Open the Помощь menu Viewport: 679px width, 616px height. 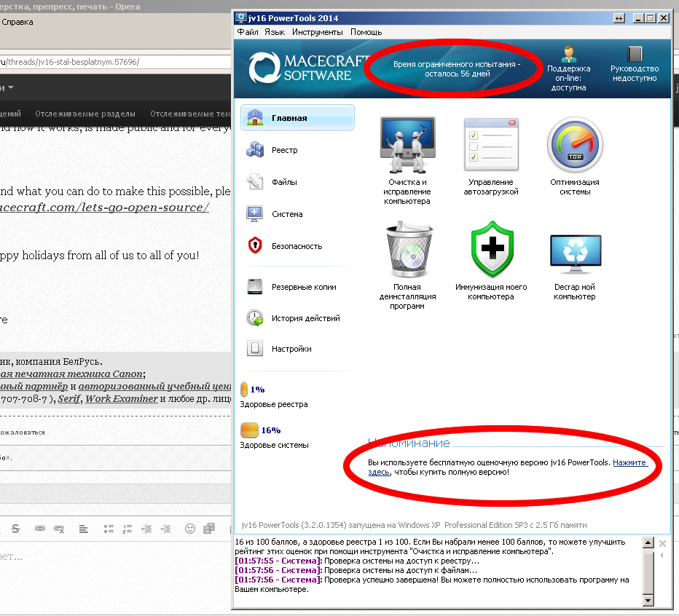point(366,32)
